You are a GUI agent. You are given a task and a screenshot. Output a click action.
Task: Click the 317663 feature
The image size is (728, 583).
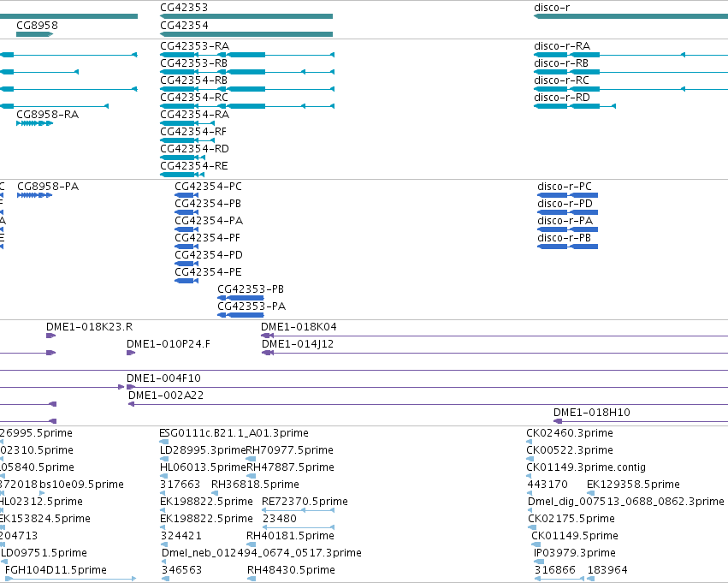point(163,493)
